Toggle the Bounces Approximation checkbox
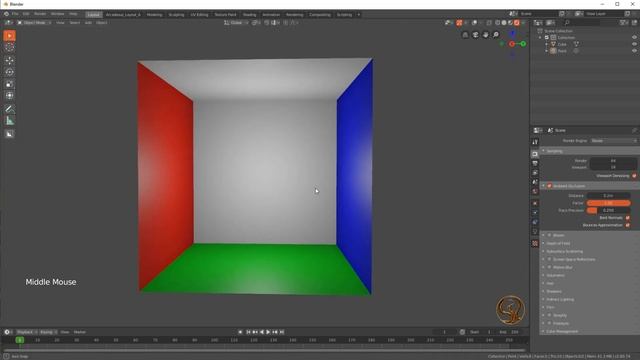This screenshot has height=360, width=640. (x=627, y=225)
